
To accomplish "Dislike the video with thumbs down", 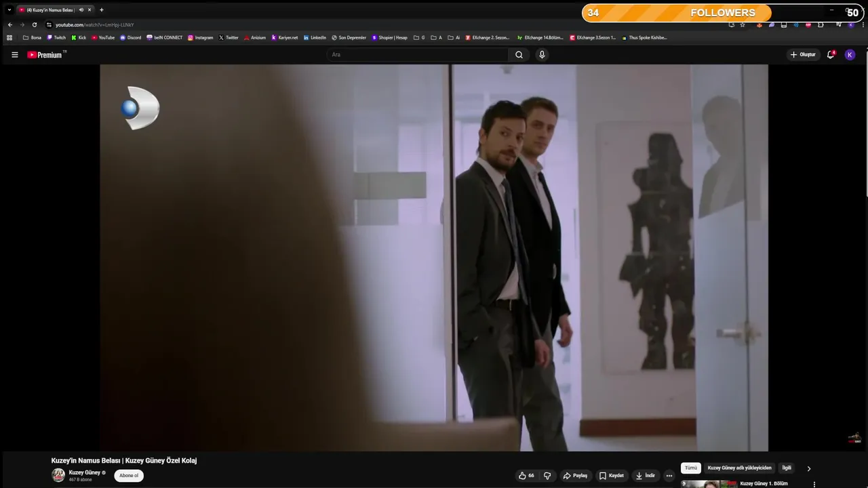I will pyautogui.click(x=547, y=476).
